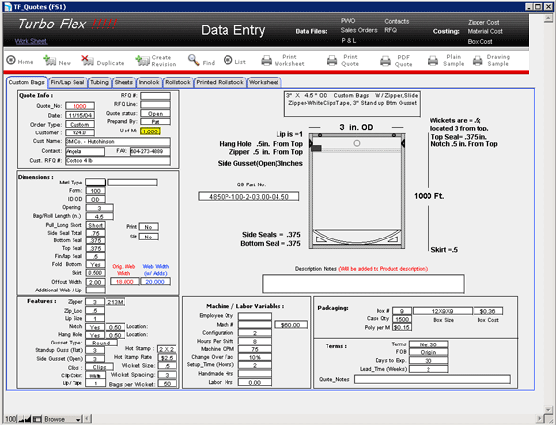Viewport: 556px width, 425px height.
Task: Switch to the Custom Bags tab
Action: pos(27,82)
